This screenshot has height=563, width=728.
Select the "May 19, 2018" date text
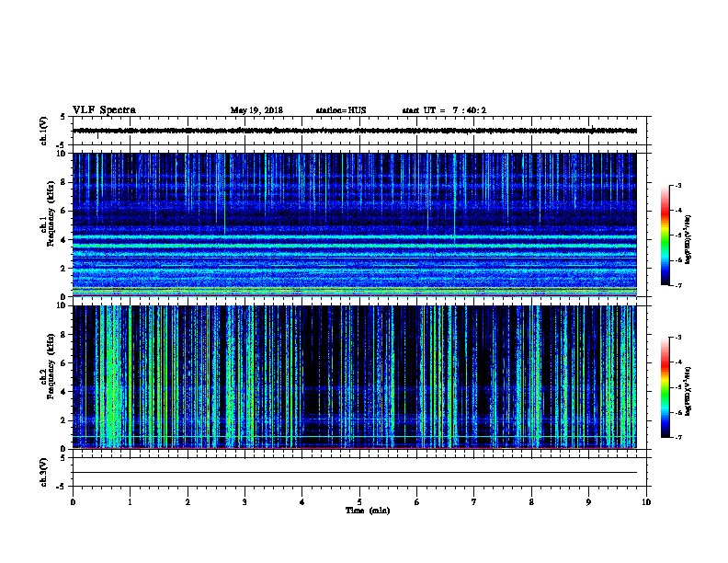point(256,110)
